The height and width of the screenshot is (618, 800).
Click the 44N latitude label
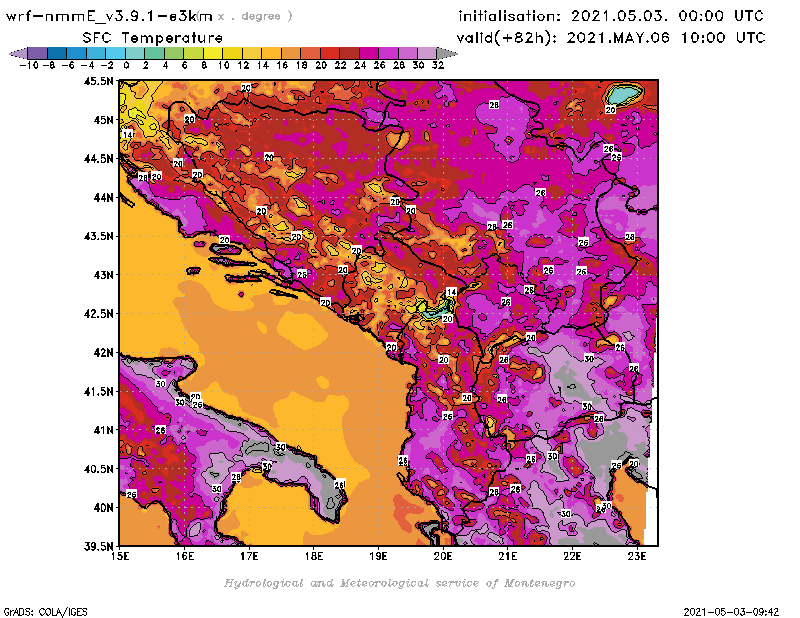(104, 197)
